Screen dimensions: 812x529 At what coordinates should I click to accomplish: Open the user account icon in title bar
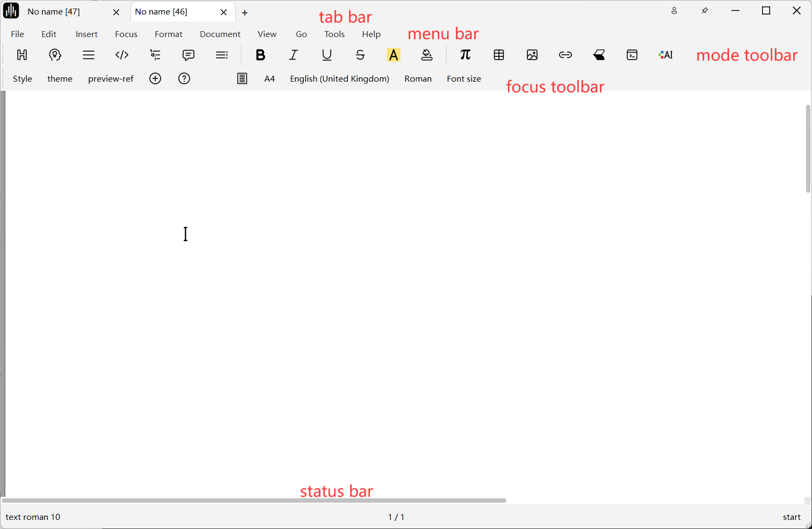(675, 11)
